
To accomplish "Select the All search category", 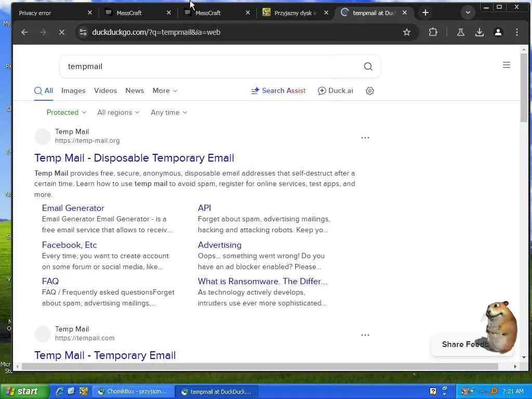I will click(44, 90).
